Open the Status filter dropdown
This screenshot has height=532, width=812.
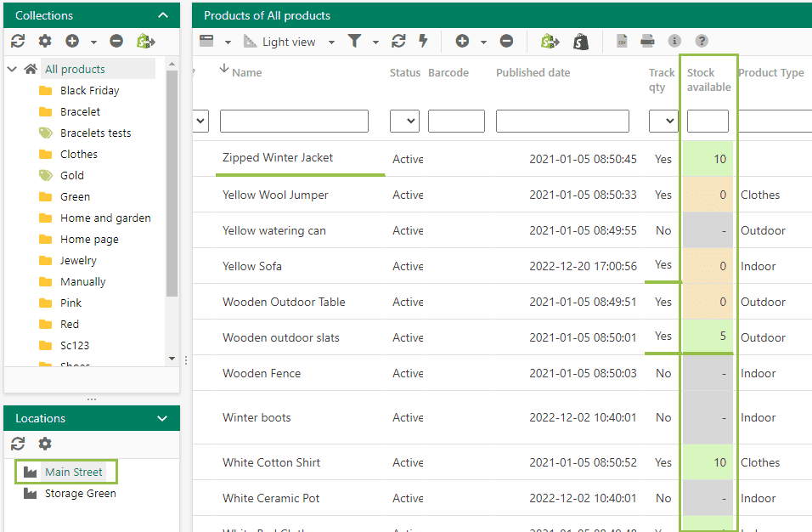pyautogui.click(x=404, y=122)
